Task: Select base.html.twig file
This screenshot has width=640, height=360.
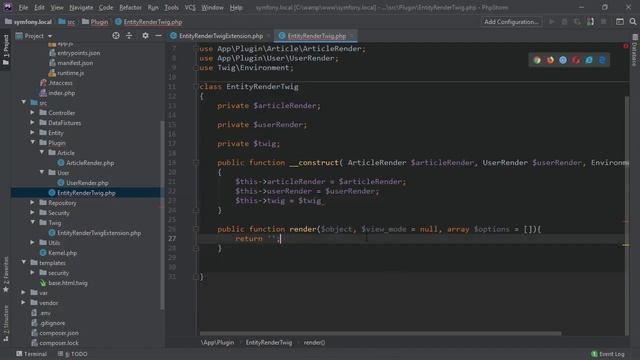Action: pos(67,282)
